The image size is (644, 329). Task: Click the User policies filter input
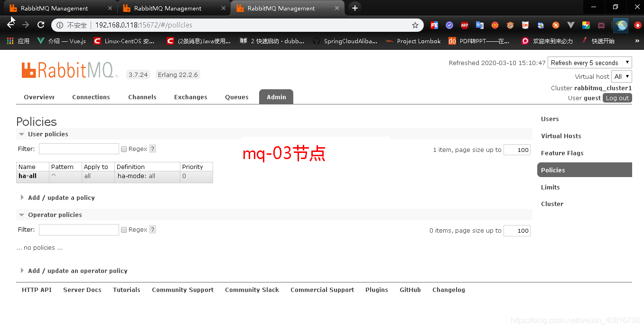point(79,149)
